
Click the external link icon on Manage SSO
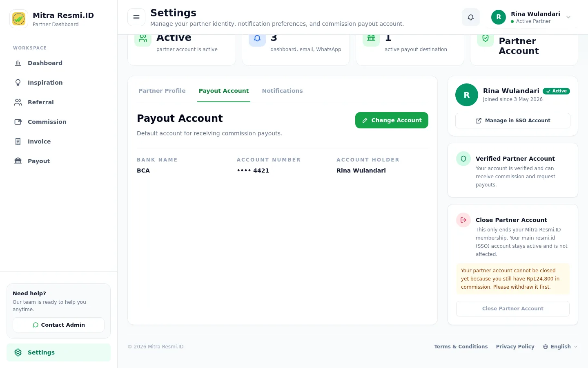coord(479,121)
